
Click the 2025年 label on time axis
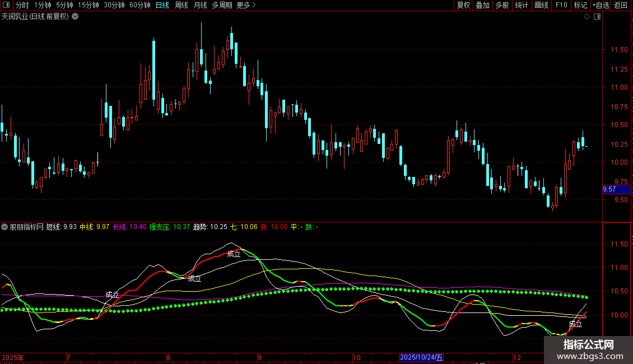point(13,357)
